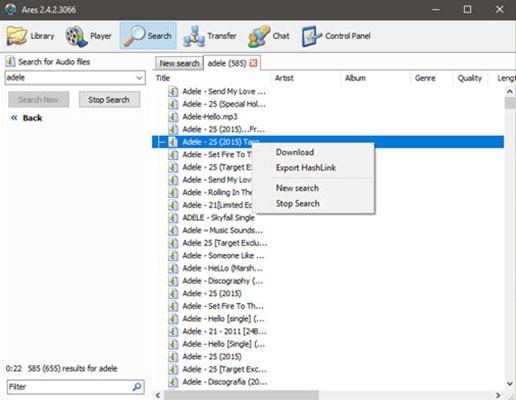516x400 pixels.
Task: Click the vertical scrollbar up arrow
Action: [510, 91]
